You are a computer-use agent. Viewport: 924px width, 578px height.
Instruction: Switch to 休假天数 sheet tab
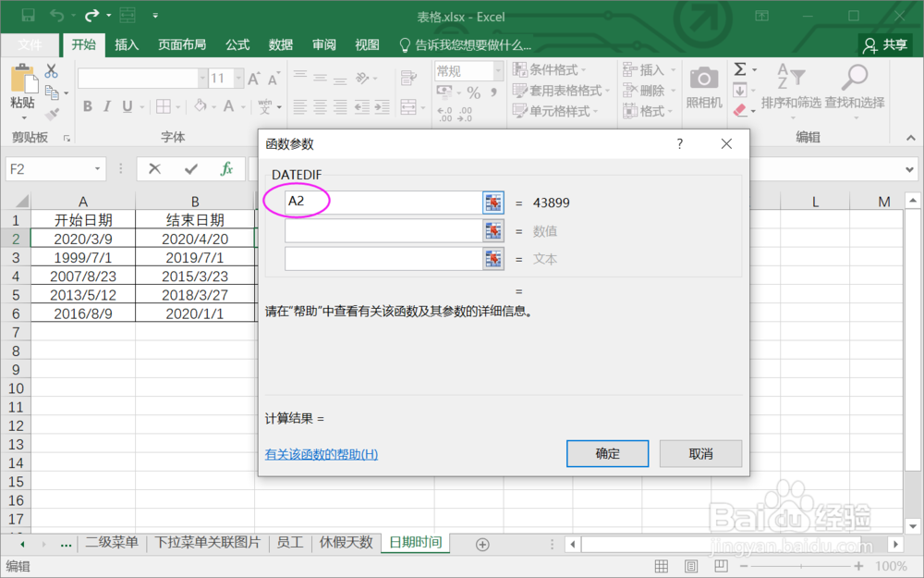(346, 543)
